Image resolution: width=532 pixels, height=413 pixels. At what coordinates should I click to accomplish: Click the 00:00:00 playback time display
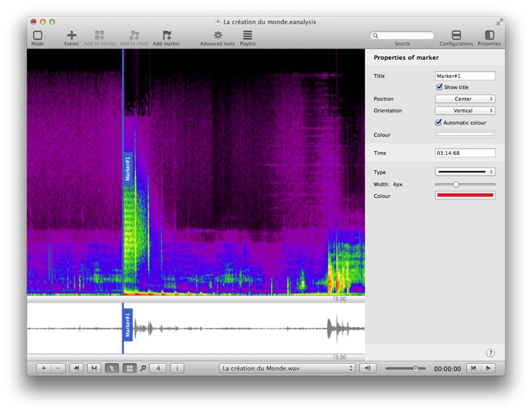[x=447, y=369]
